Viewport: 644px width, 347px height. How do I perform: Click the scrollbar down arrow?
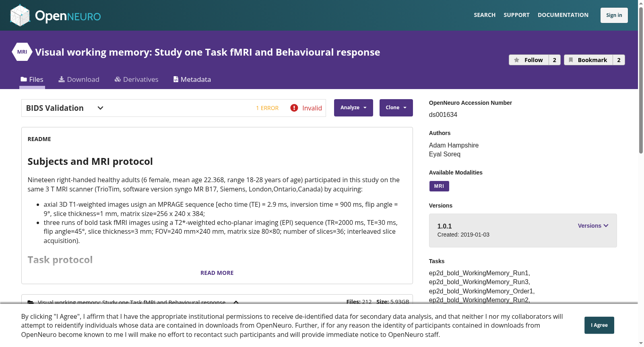tap(641, 343)
